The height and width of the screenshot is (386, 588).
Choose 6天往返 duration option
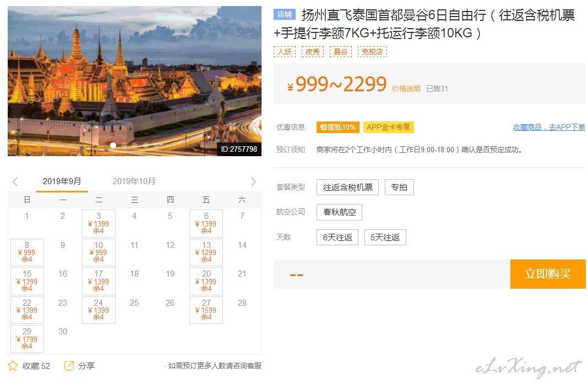(337, 238)
